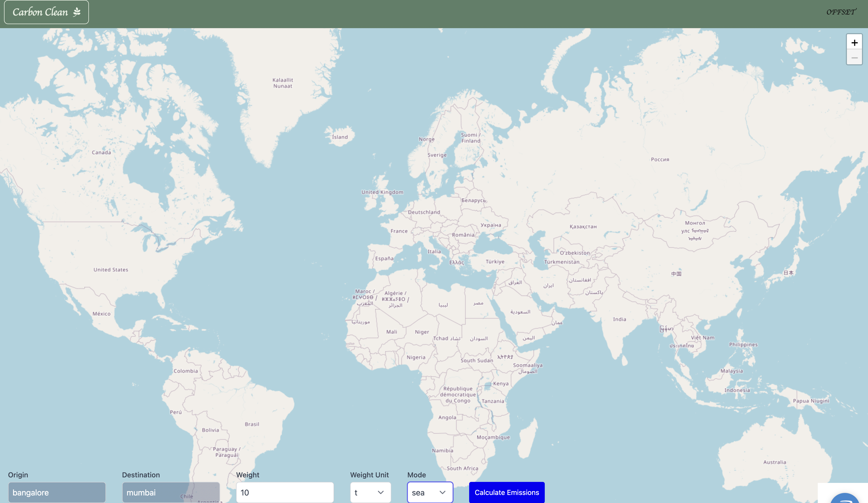Focus the Origin field containing bangalore

[57, 492]
